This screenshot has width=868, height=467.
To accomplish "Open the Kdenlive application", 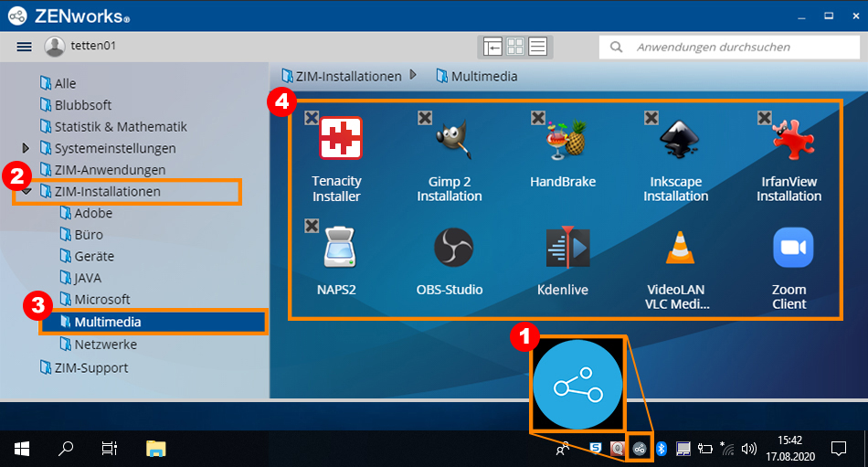I will [x=567, y=247].
